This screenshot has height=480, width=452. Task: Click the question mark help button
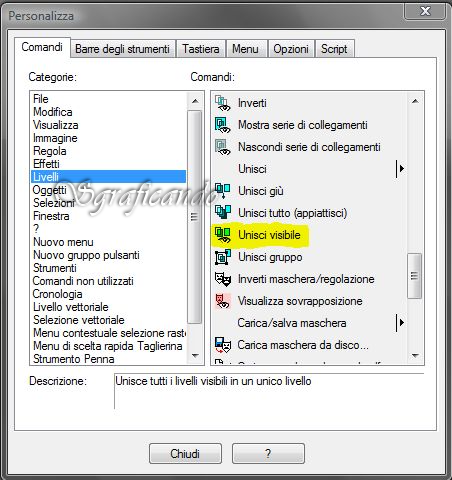(268, 453)
